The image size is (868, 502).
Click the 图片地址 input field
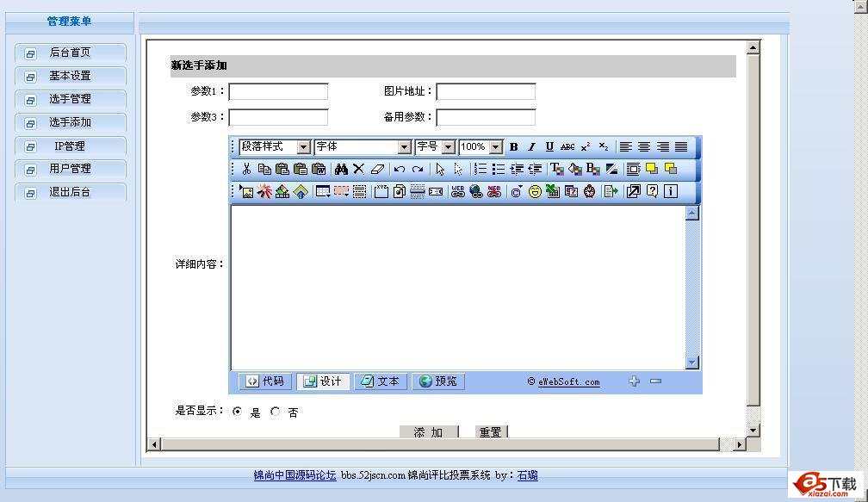pos(486,91)
